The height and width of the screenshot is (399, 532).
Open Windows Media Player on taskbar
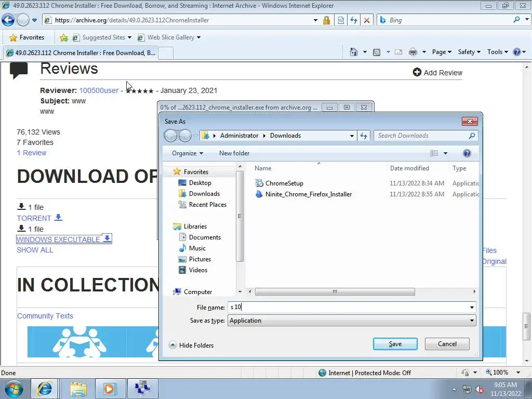pos(110,389)
